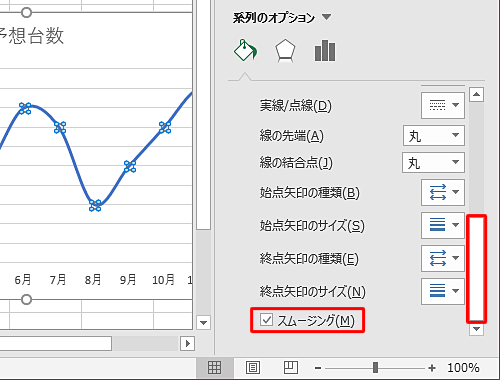
Task: Click the zoom slider handle
Action: point(376,368)
